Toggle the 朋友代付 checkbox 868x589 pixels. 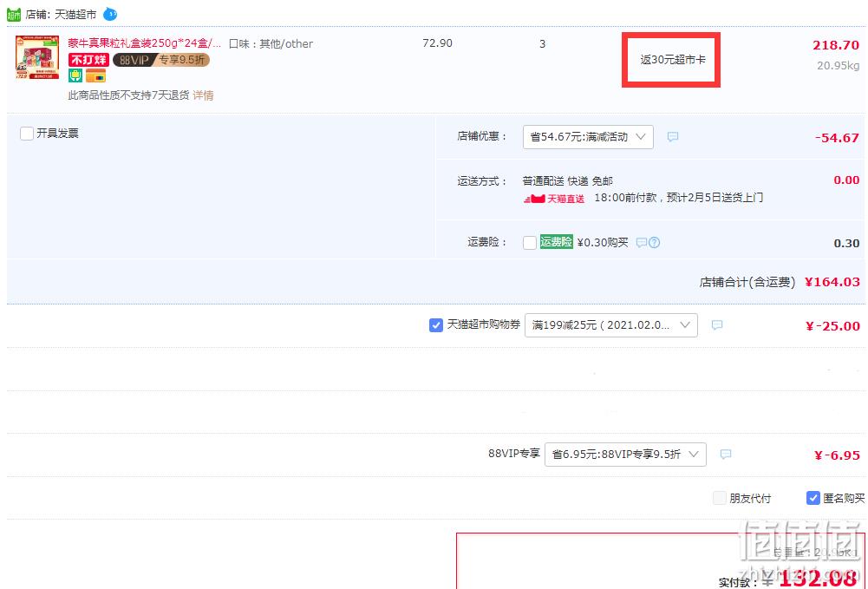pos(720,498)
